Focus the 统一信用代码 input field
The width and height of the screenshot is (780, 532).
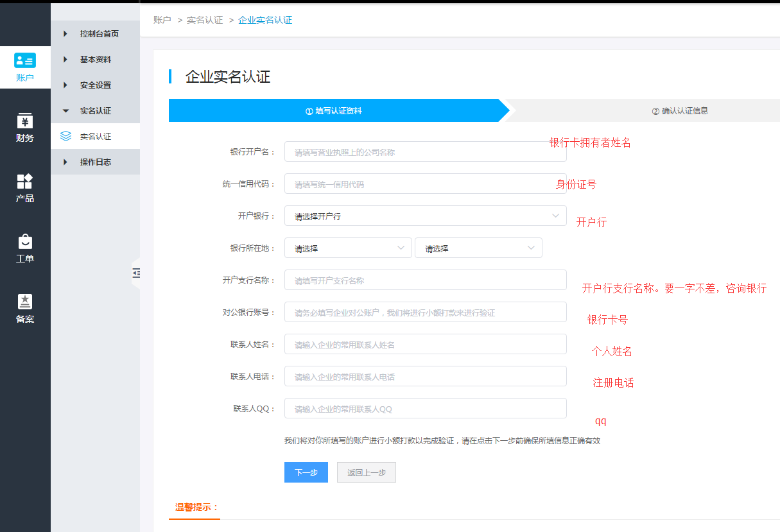426,184
